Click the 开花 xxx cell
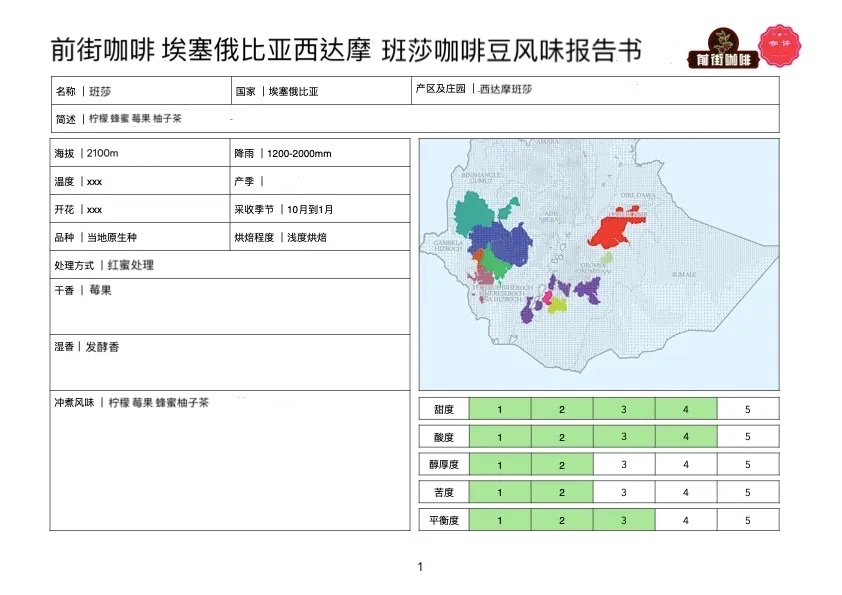 click(x=140, y=209)
